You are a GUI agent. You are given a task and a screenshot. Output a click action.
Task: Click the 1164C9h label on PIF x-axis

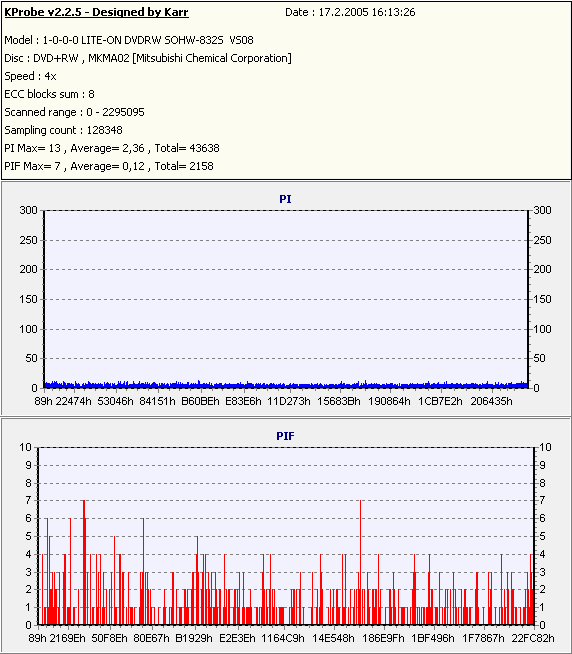(x=283, y=638)
